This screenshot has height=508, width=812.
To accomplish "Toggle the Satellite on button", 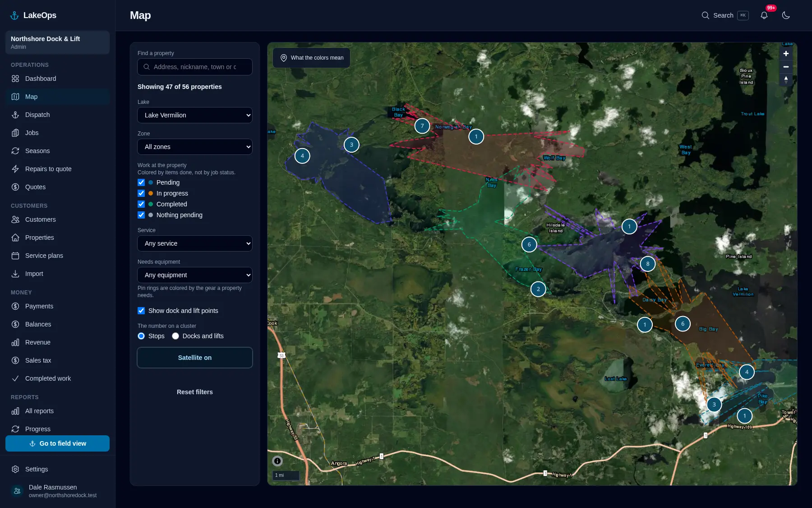I will (x=195, y=358).
